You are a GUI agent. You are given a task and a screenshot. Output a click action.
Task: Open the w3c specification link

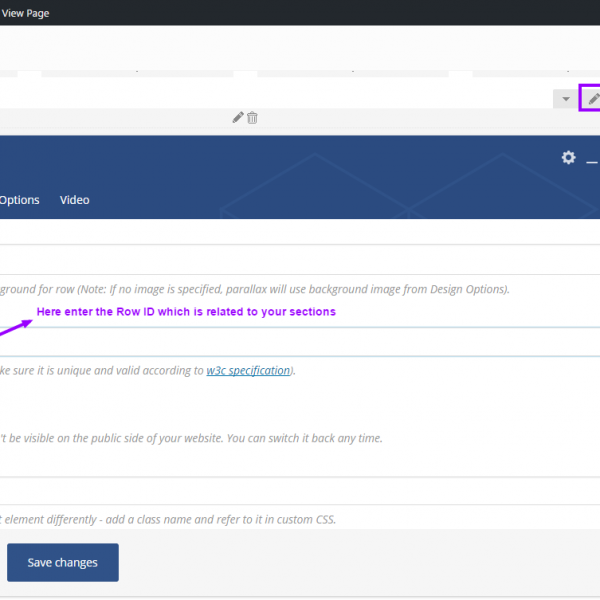pos(248,370)
